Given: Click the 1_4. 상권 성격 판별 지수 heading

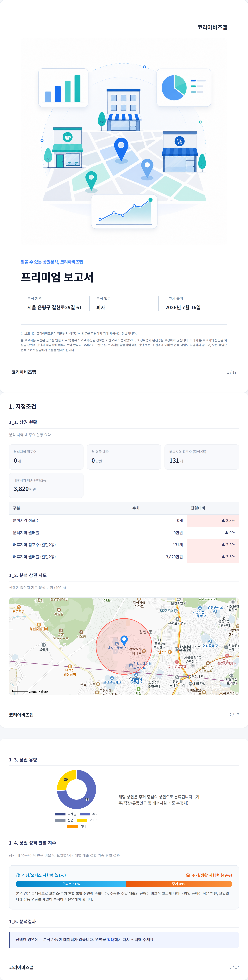Looking at the screenshot, I should [x=33, y=843].
